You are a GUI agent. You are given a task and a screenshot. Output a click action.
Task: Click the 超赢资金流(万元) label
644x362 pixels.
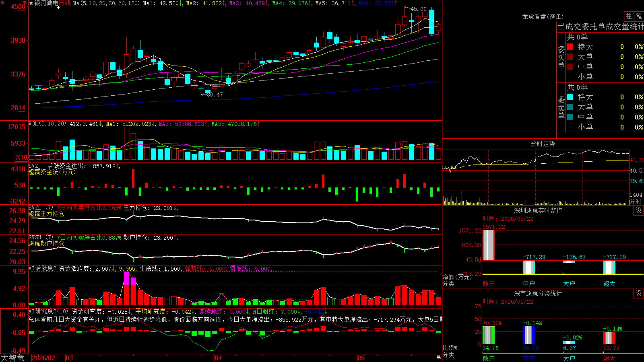[x=52, y=172]
